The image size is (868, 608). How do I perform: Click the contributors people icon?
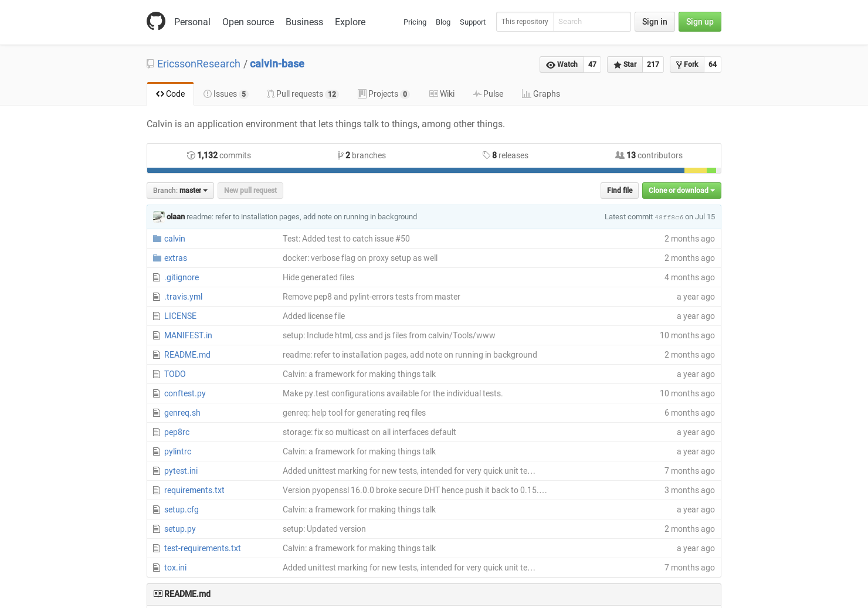620,155
